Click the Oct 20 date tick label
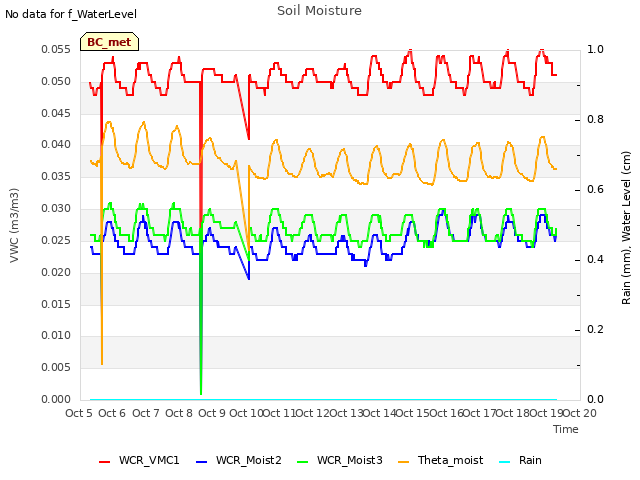The image size is (640, 480). 580,413
